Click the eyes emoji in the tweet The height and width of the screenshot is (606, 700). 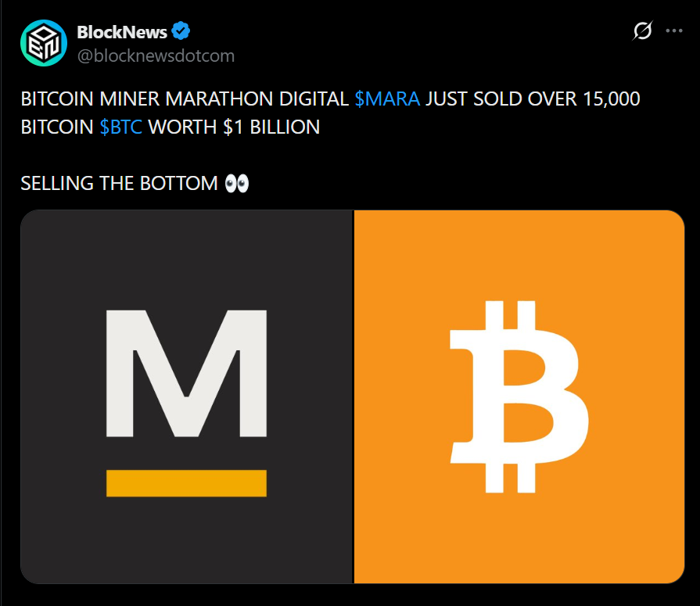click(x=236, y=184)
